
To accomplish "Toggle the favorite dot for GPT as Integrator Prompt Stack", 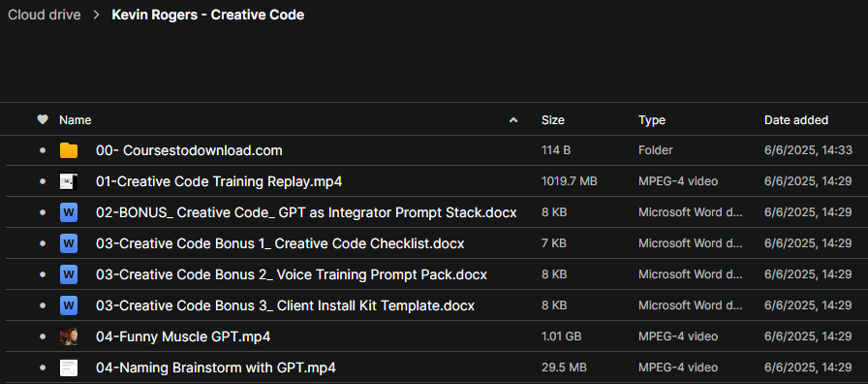I will (x=43, y=212).
